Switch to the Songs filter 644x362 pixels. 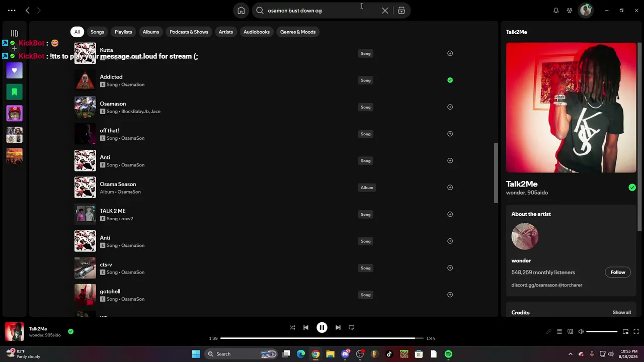click(x=97, y=32)
